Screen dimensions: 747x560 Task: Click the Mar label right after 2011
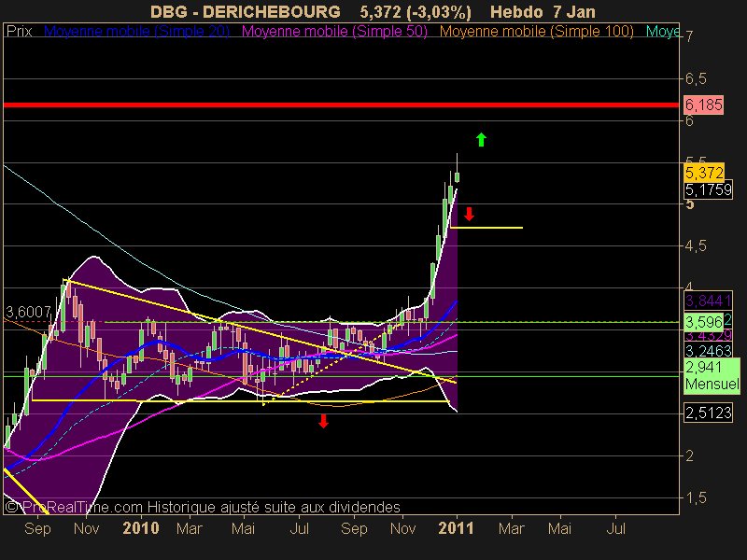coord(511,528)
